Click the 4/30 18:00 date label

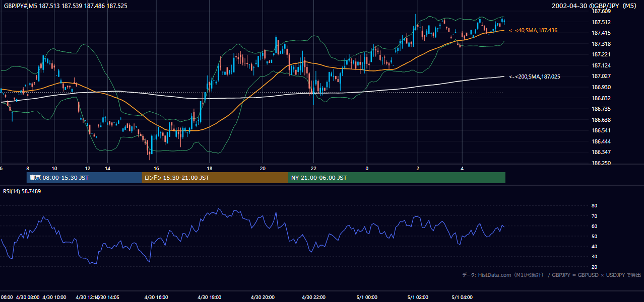pos(209,297)
